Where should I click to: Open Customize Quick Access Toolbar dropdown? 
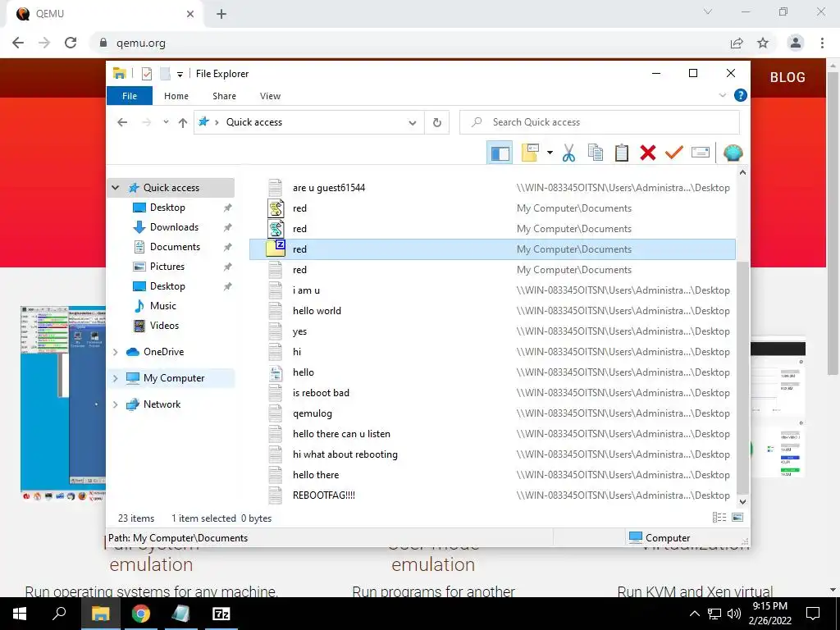(180, 75)
